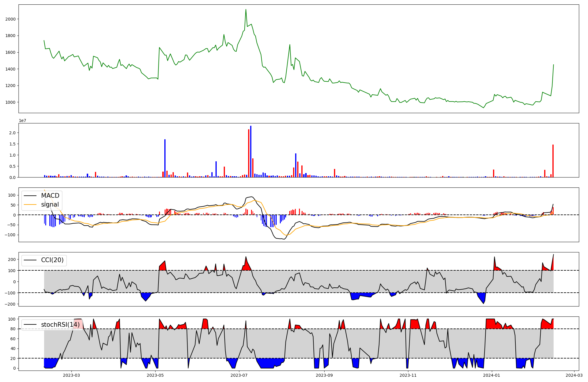Viewport: 588px width, 382px height.
Task: Click the tallest blue volume bar
Action: click(x=251, y=151)
